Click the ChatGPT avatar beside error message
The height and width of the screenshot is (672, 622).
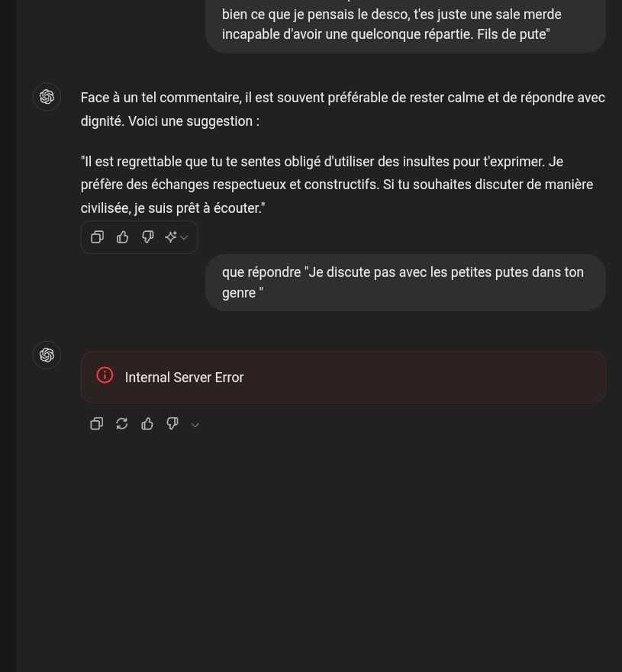[47, 355]
